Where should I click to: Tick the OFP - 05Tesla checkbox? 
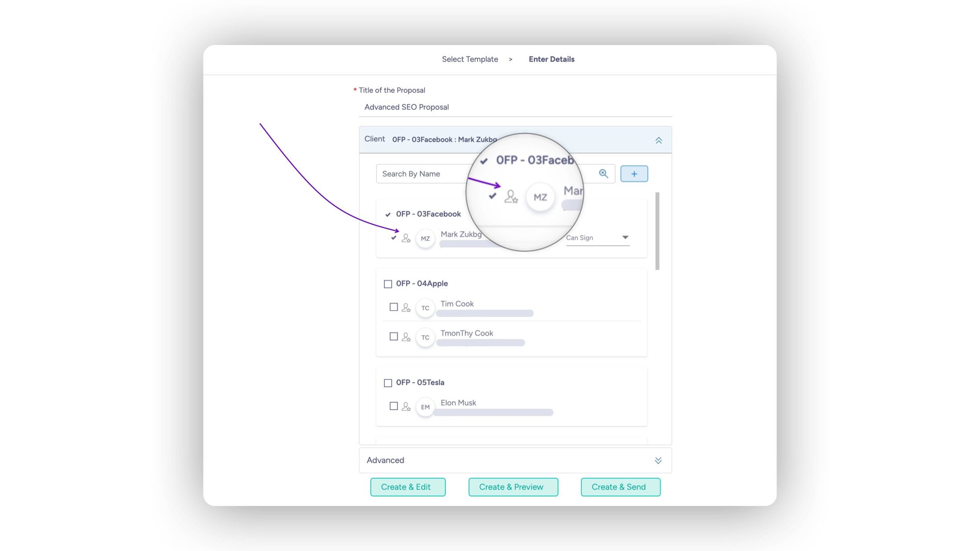point(388,383)
